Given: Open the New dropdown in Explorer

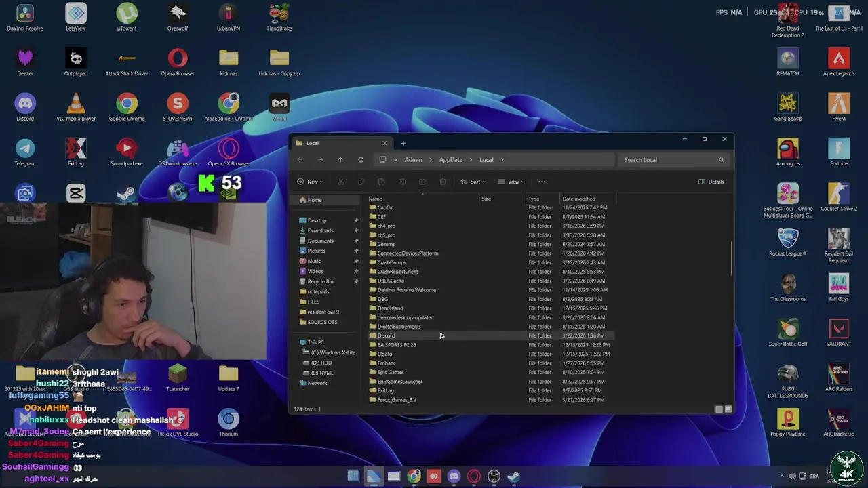Looking at the screenshot, I should coord(311,182).
